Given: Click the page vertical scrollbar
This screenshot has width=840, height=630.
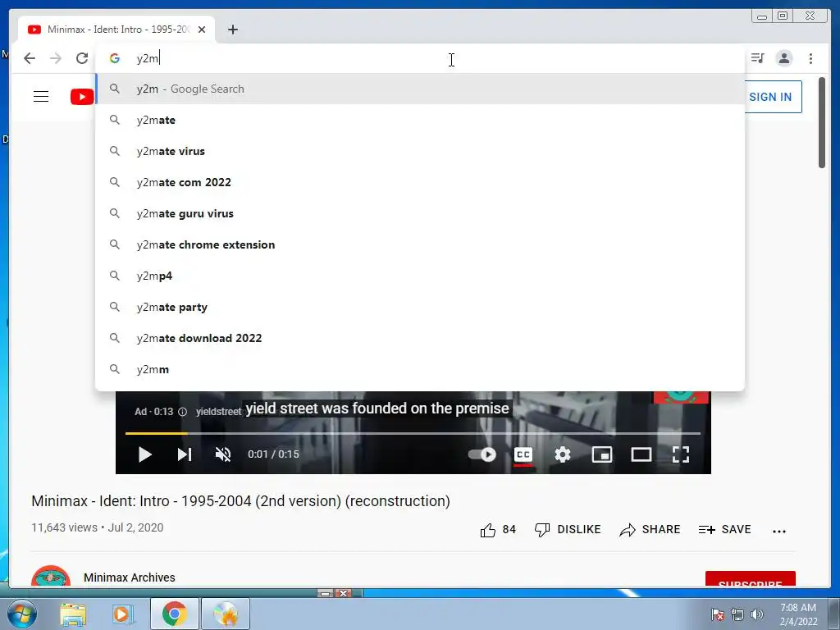Looking at the screenshot, I should [821, 122].
